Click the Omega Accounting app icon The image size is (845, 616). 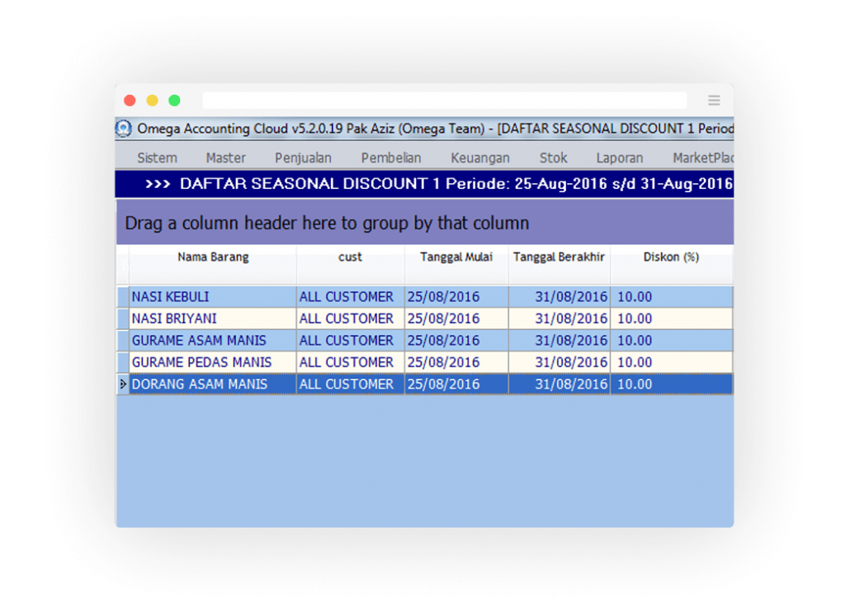124,128
